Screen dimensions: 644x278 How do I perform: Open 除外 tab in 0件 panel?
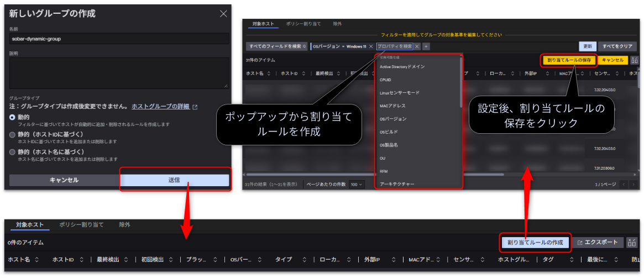[x=124, y=224]
